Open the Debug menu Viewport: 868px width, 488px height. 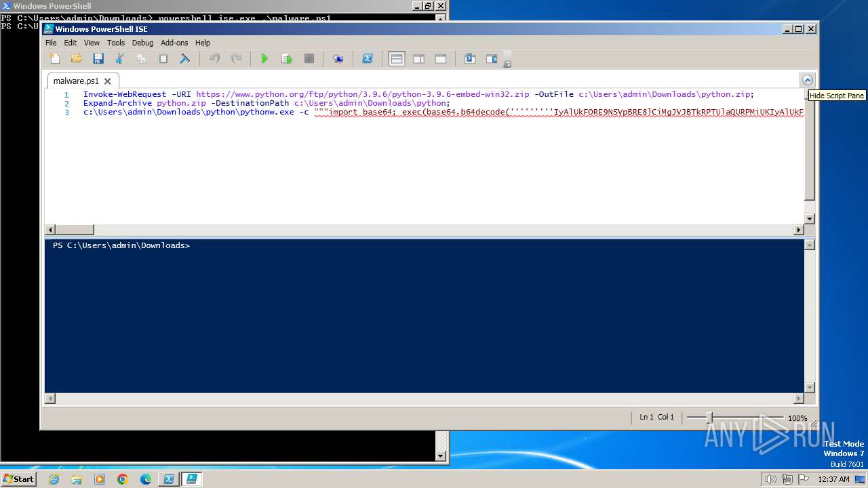coord(142,43)
